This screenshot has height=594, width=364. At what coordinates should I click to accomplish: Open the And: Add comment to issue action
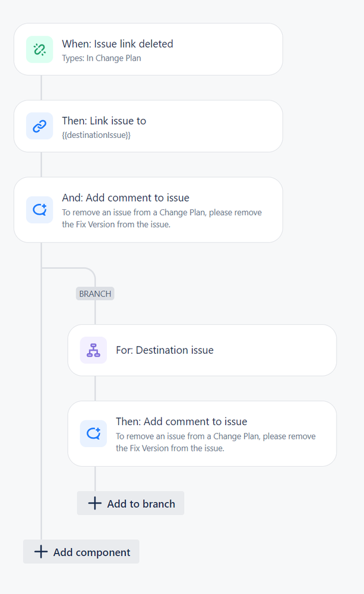coord(148,210)
